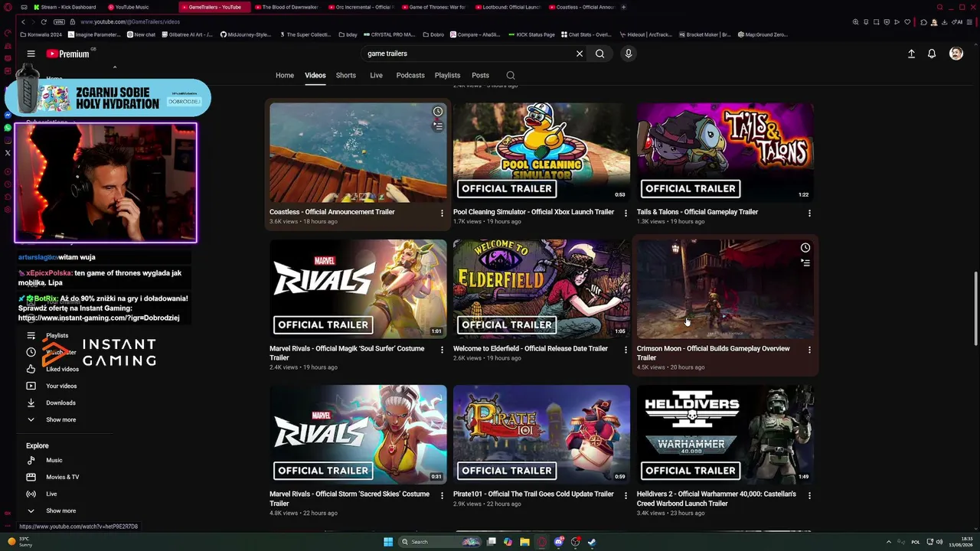
Task: Switch to the channel Shorts tab
Action: 346,75
